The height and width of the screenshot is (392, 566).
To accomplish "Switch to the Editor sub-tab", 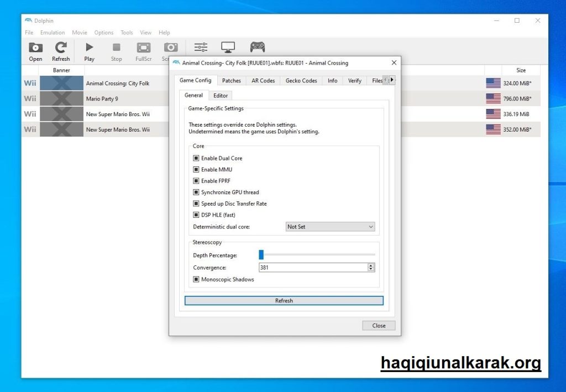I will (x=221, y=96).
